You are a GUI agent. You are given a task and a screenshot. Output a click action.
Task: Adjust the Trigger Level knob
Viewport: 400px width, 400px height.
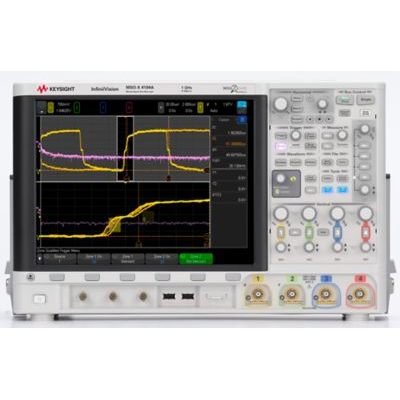click(295, 135)
